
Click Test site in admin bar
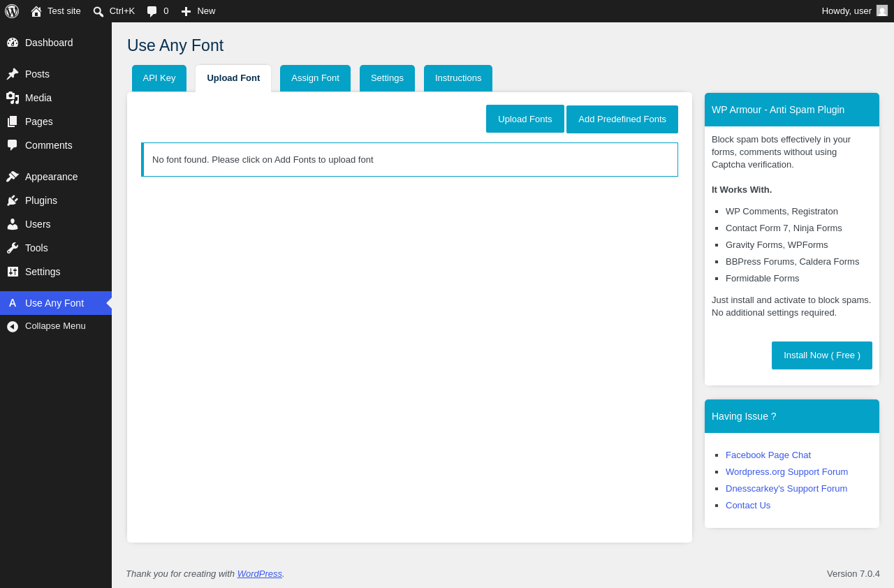64,11
